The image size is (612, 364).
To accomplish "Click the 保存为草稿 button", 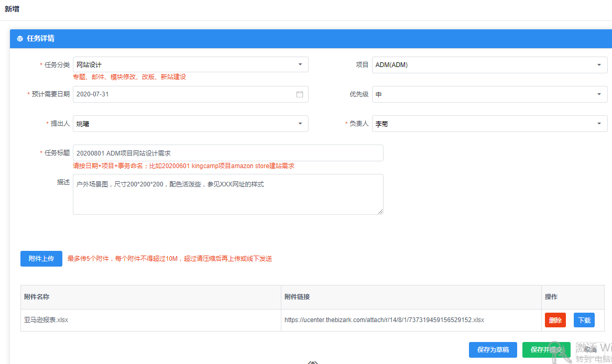I will coord(493,349).
